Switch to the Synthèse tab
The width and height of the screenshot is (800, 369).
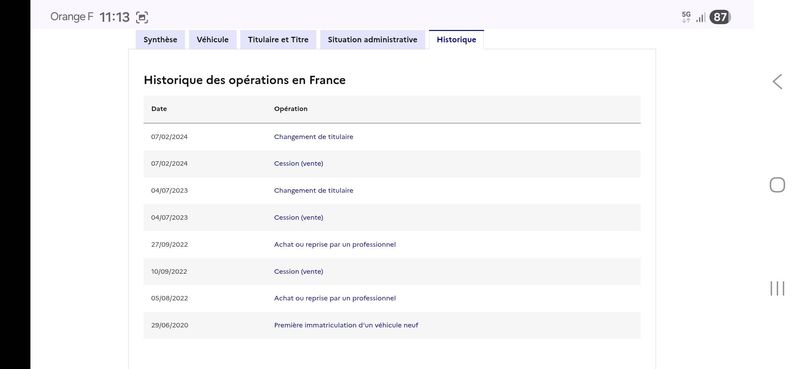[x=160, y=39]
